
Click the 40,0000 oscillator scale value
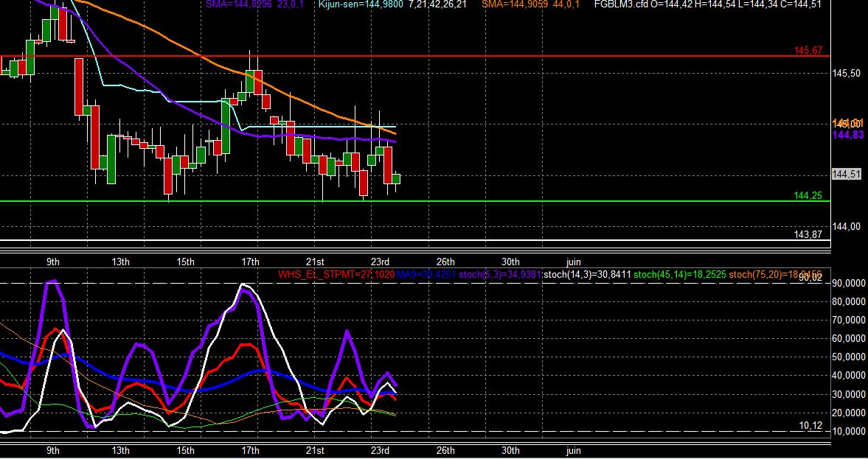click(849, 376)
